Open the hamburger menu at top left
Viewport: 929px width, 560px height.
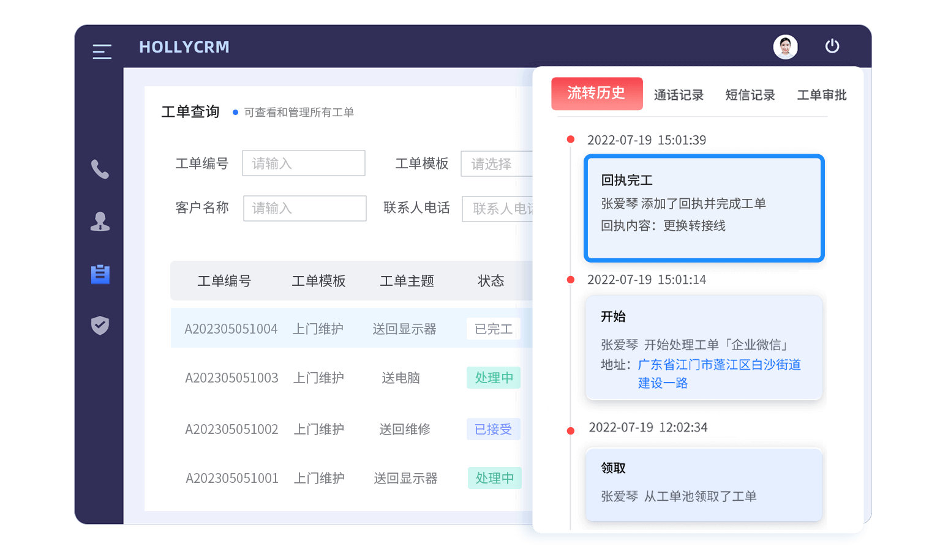(x=102, y=51)
